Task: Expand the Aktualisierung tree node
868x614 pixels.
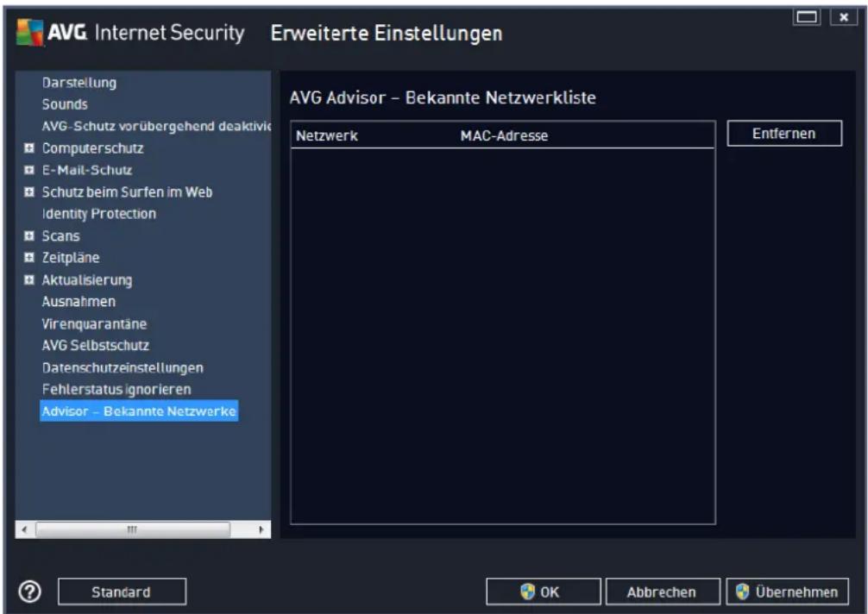Action: [29, 279]
